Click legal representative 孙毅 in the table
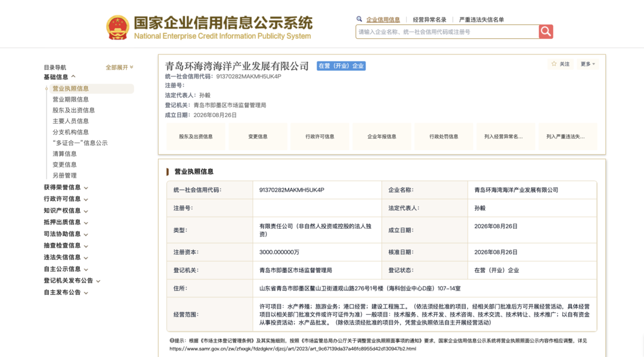Viewport: 644px width, 357px height. coord(479,208)
